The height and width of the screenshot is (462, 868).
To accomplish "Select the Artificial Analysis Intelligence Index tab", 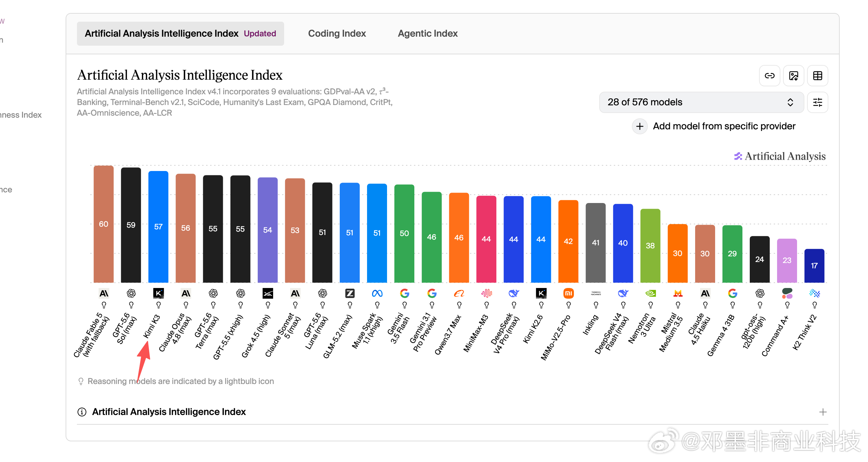I will click(180, 33).
